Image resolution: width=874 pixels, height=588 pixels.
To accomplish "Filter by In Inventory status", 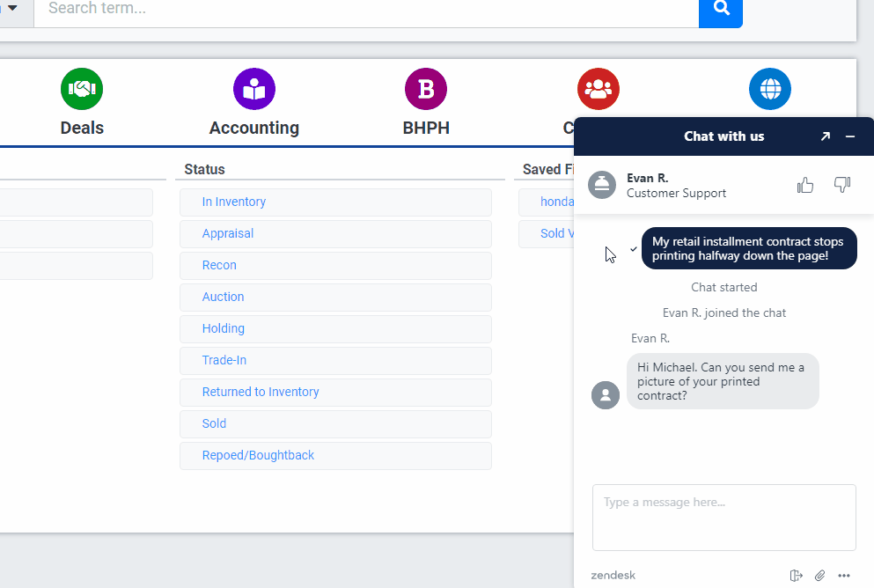I will click(x=335, y=202).
